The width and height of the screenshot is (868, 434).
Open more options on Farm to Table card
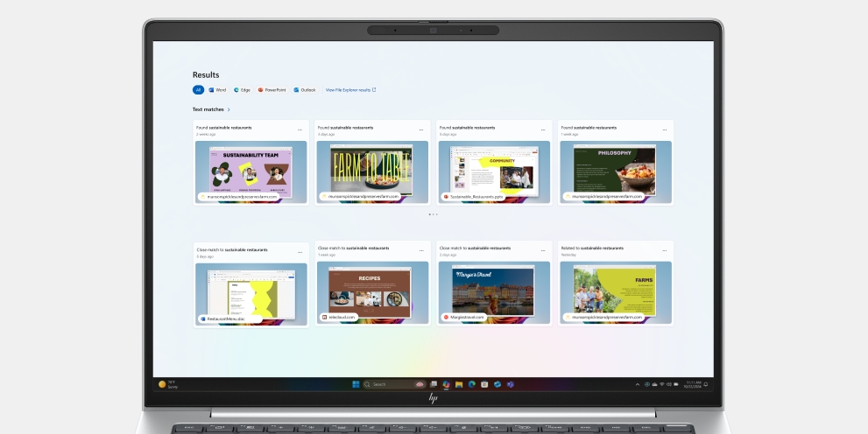click(x=421, y=129)
